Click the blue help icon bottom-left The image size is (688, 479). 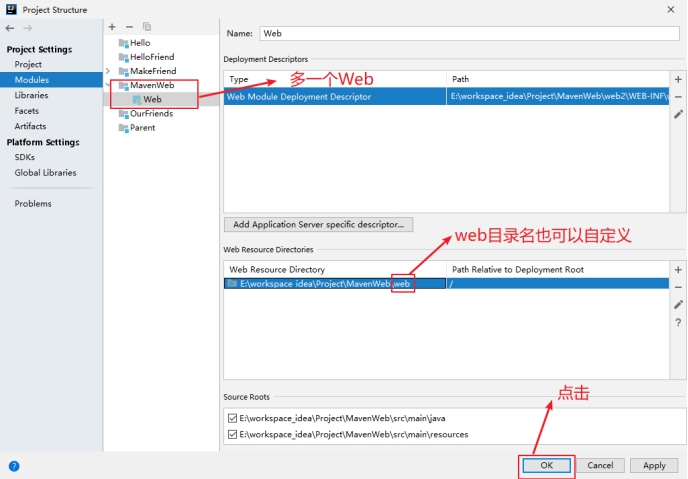pyautogui.click(x=14, y=466)
